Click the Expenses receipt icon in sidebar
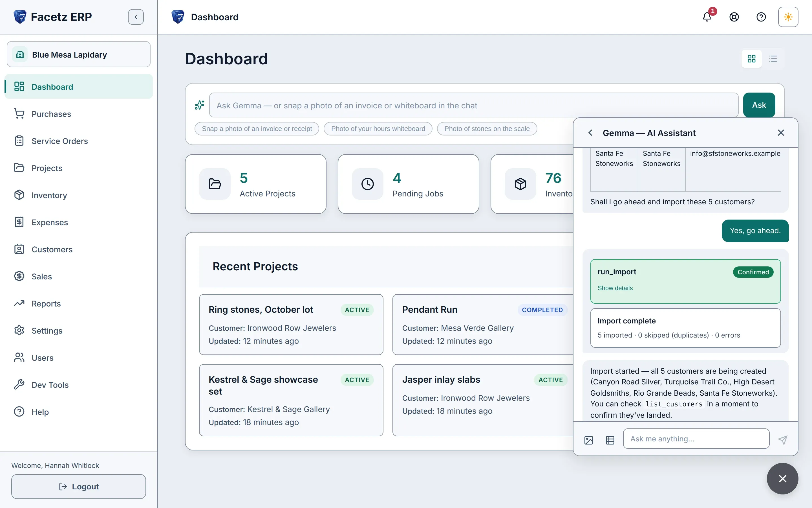The image size is (812, 508). tap(19, 222)
